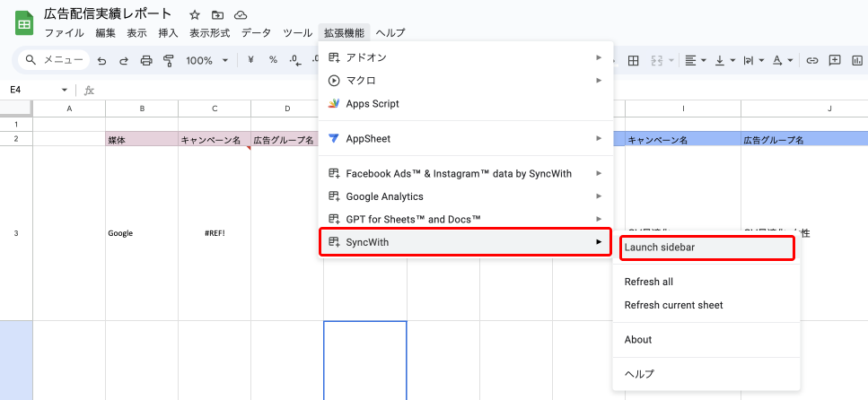Expand the アドオン submenu arrow

(x=599, y=57)
